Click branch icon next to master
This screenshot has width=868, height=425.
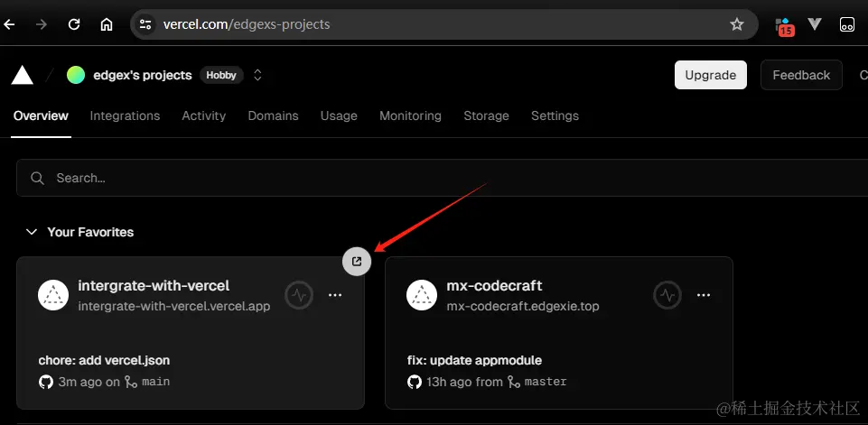pos(514,382)
